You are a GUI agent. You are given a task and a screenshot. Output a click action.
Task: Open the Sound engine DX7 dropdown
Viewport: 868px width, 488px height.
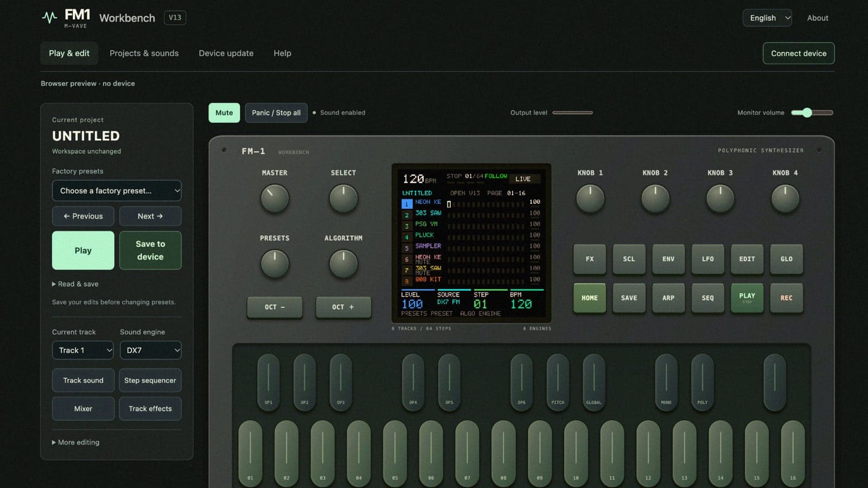pyautogui.click(x=151, y=350)
